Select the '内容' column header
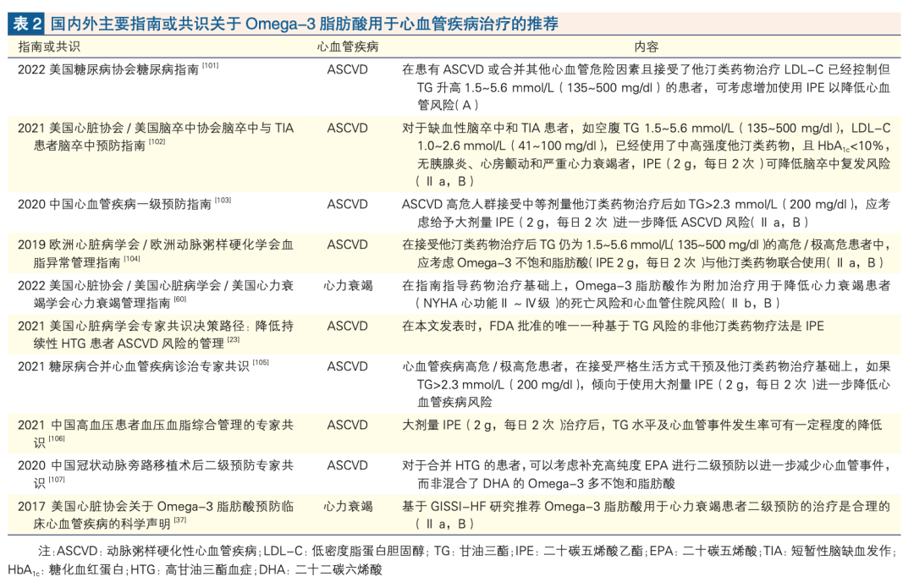 646,47
